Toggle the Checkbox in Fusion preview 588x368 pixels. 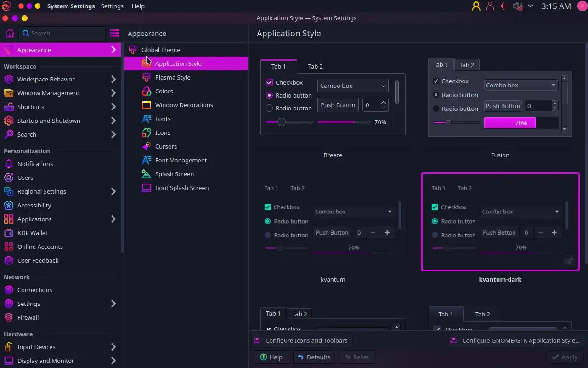click(x=436, y=81)
